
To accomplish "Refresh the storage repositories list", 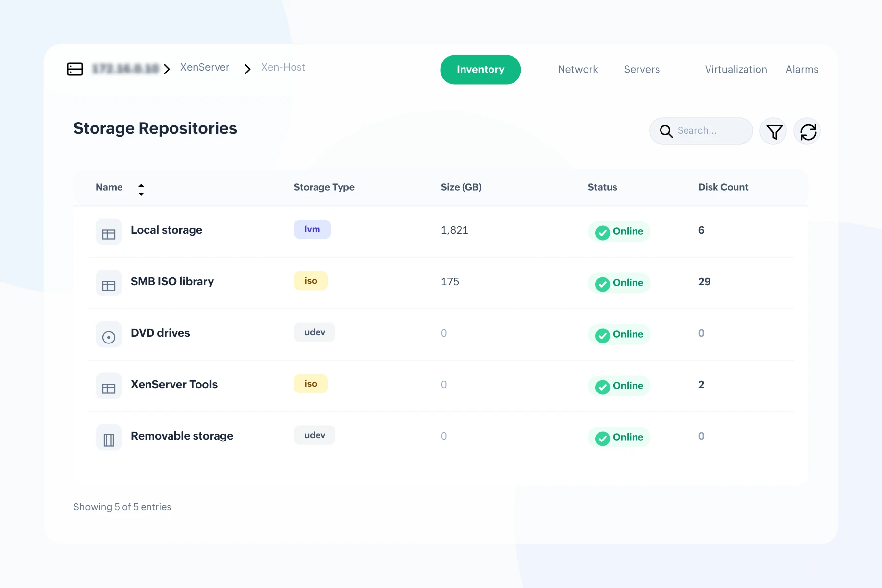I will pyautogui.click(x=808, y=131).
